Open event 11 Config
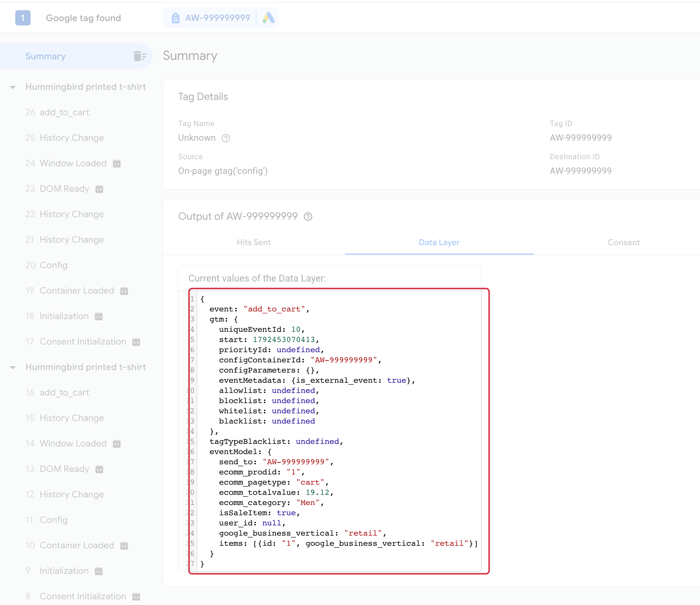 [47, 520]
